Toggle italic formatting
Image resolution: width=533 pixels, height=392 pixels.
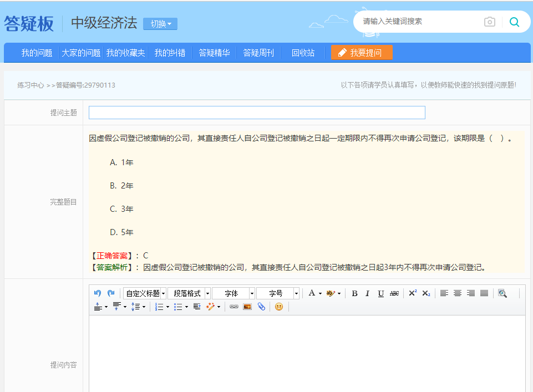[x=367, y=293]
